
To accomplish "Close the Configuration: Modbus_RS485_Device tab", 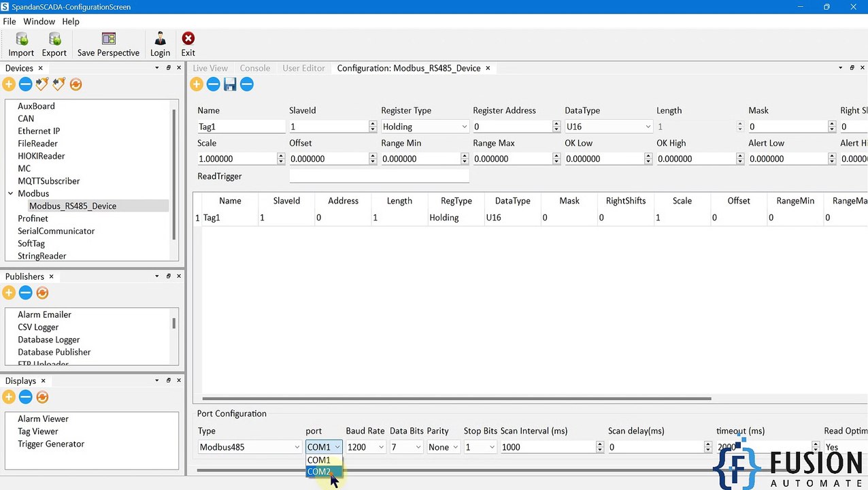I will pyautogui.click(x=488, y=68).
